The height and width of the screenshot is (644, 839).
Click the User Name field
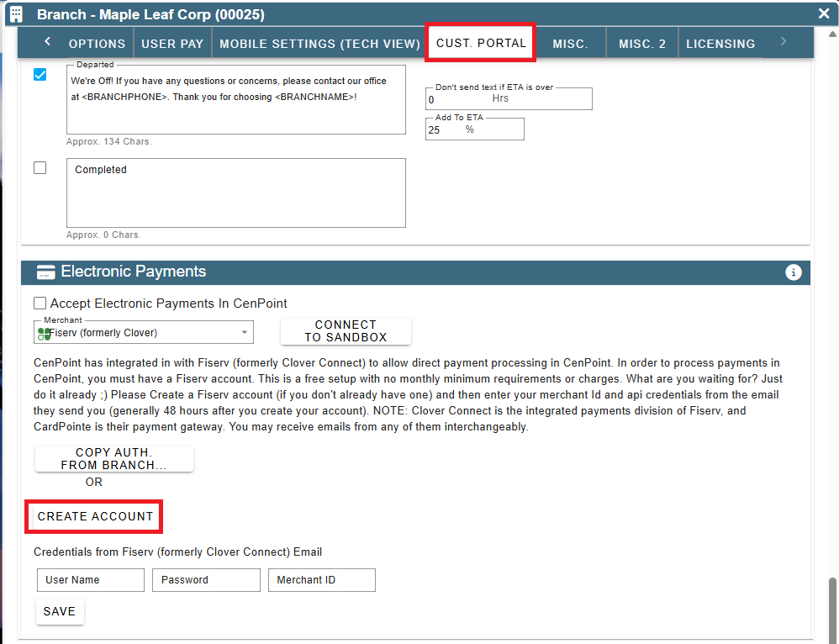91,580
